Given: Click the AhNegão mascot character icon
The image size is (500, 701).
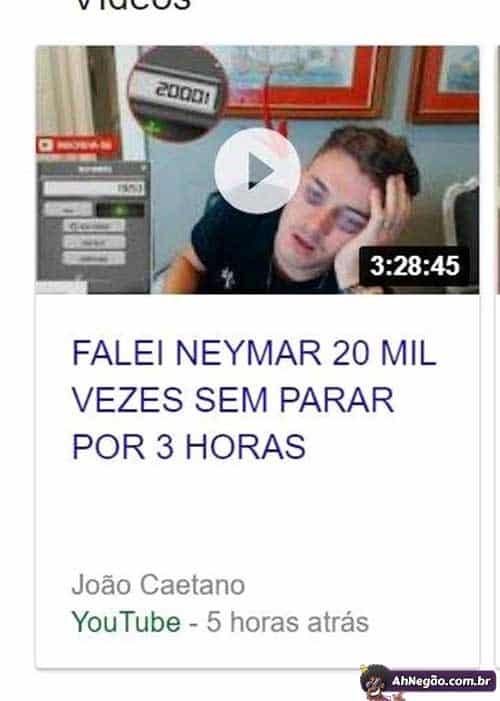Looking at the screenshot, I should point(376,682).
